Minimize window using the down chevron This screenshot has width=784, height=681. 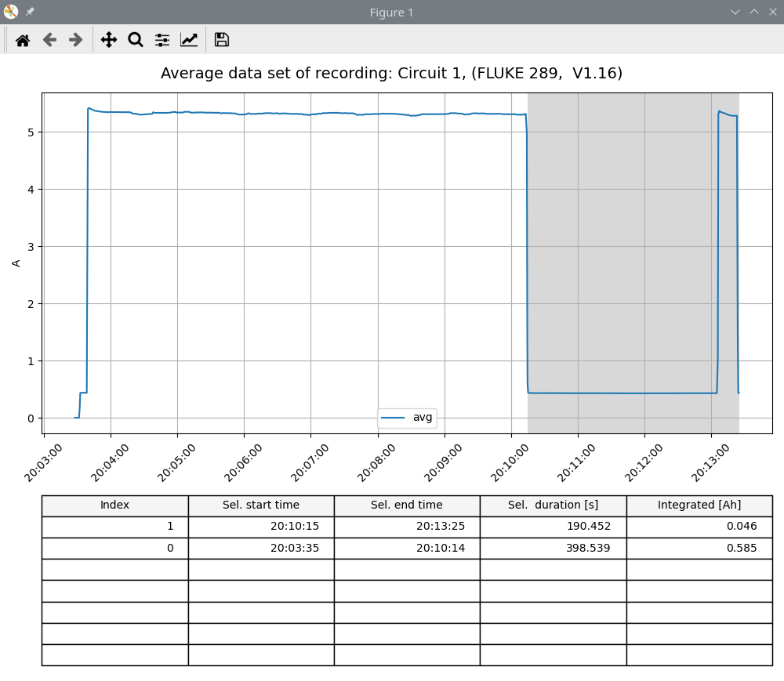point(735,12)
